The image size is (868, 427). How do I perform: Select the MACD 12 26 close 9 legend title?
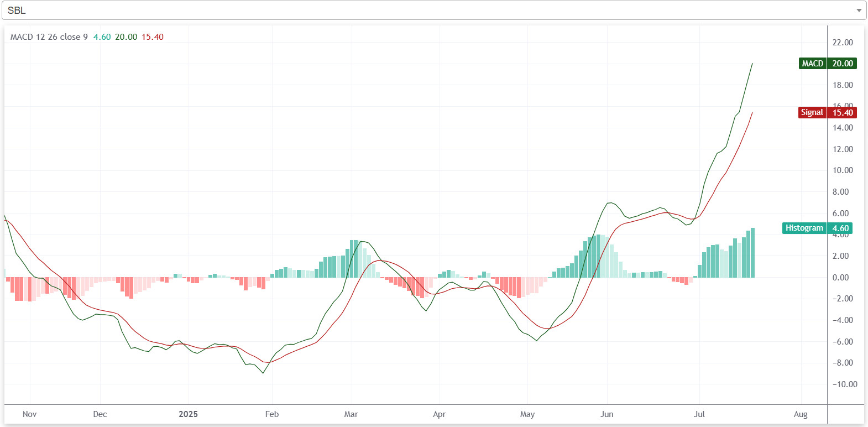coord(49,37)
